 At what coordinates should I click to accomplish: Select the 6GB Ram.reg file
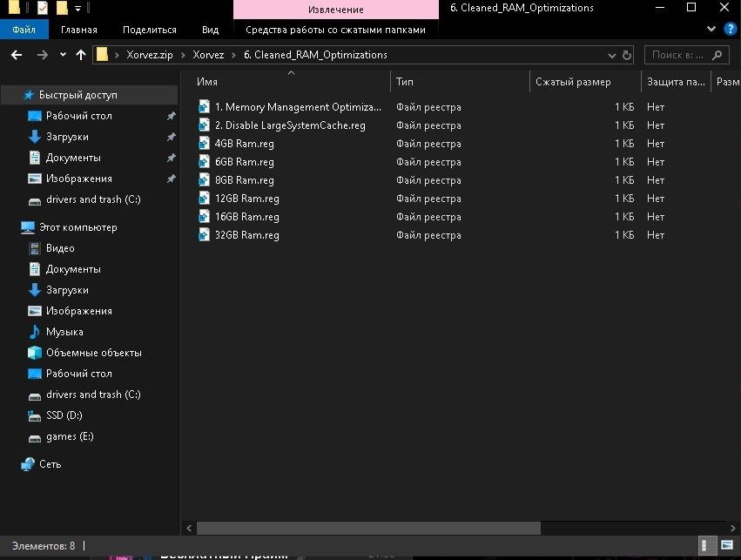[245, 162]
